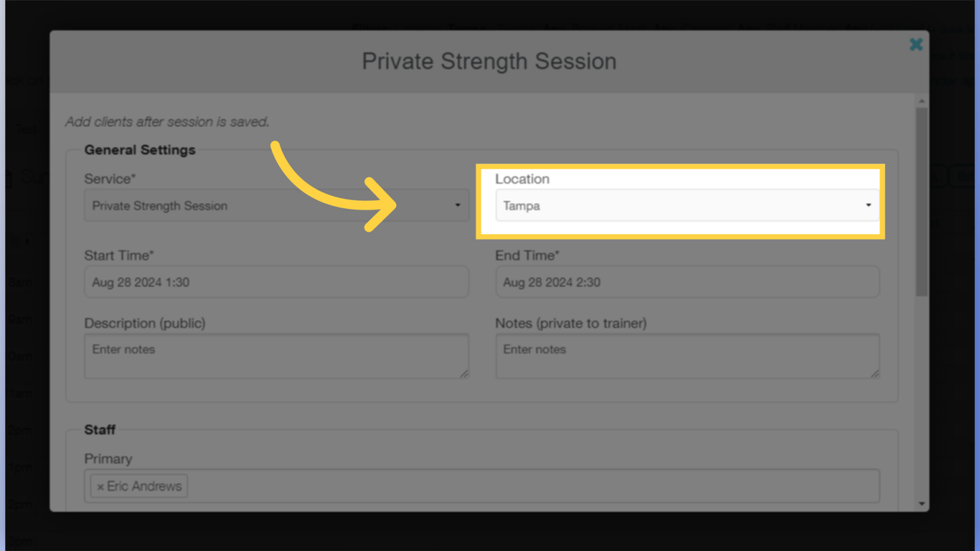Click the Location dropdown caret icon
980x551 pixels.
pyautogui.click(x=870, y=206)
